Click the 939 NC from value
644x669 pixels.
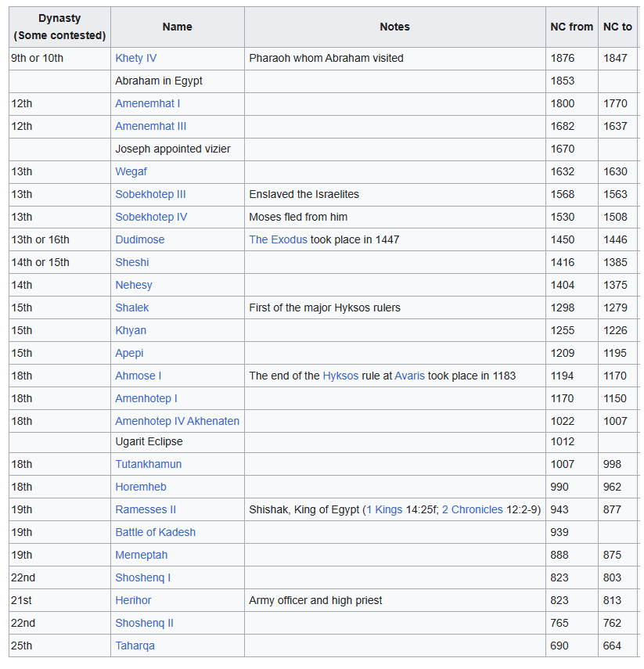559,532
